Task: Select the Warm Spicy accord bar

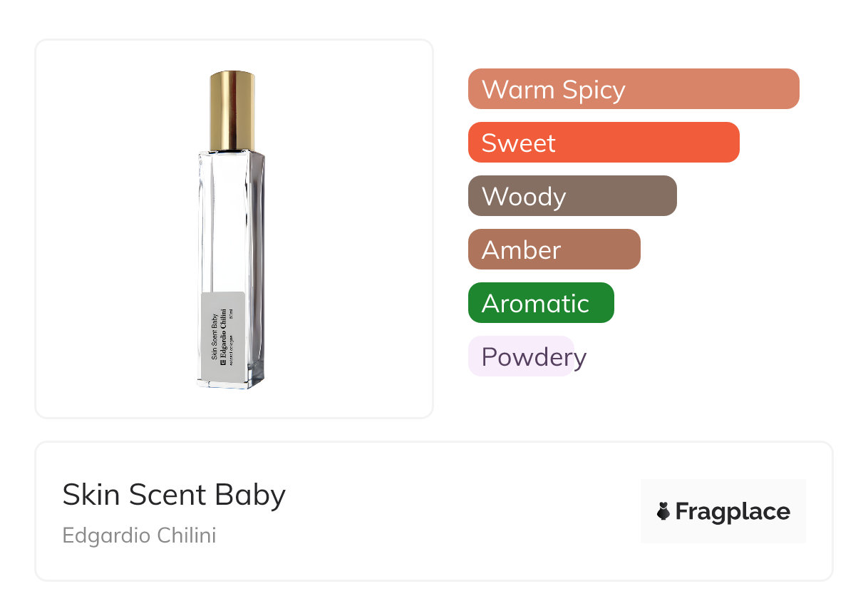Action: pyautogui.click(x=633, y=89)
